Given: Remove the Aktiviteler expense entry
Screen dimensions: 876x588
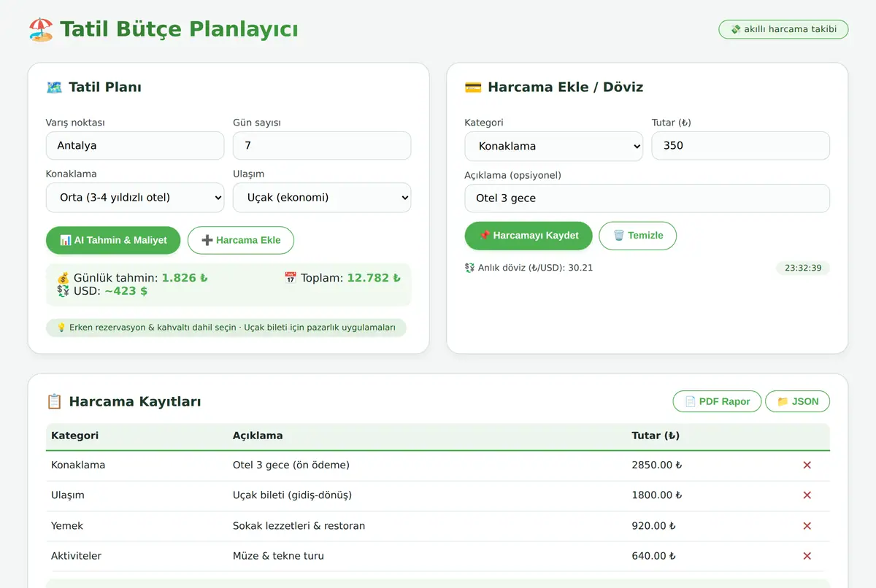Looking at the screenshot, I should click(807, 556).
